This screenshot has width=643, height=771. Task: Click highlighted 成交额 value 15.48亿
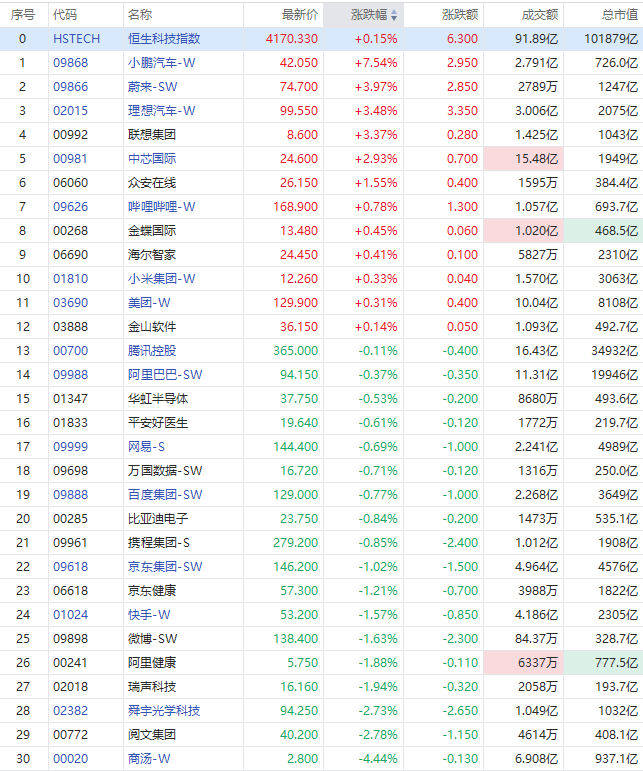click(x=524, y=159)
